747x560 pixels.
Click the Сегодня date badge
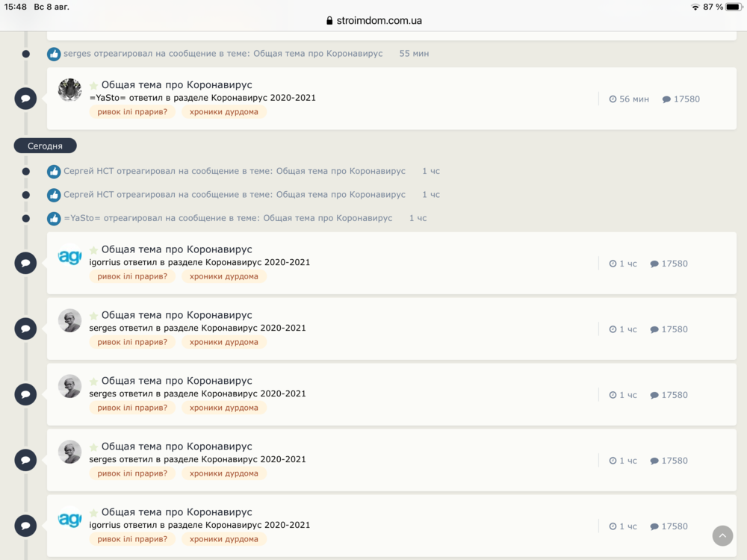click(45, 145)
